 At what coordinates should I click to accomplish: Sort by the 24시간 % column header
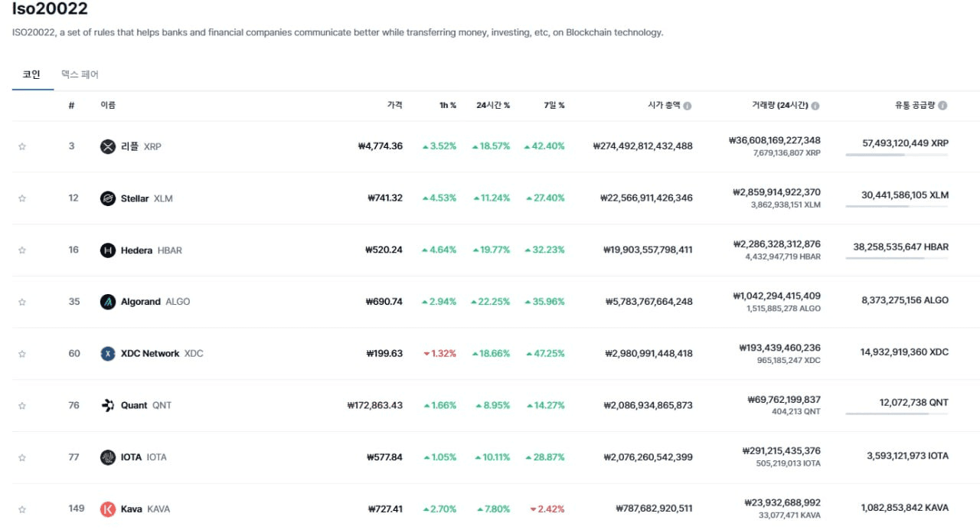[x=493, y=106]
